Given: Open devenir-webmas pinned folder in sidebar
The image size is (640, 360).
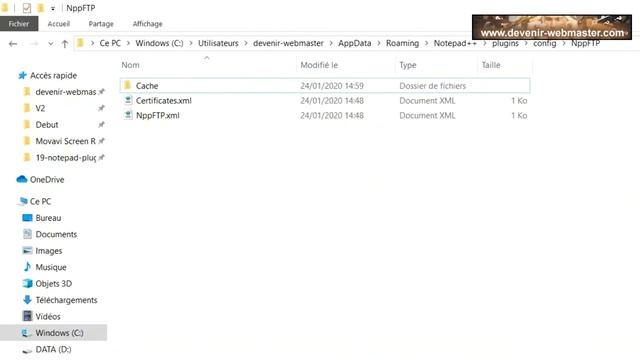Looking at the screenshot, I should (65, 92).
